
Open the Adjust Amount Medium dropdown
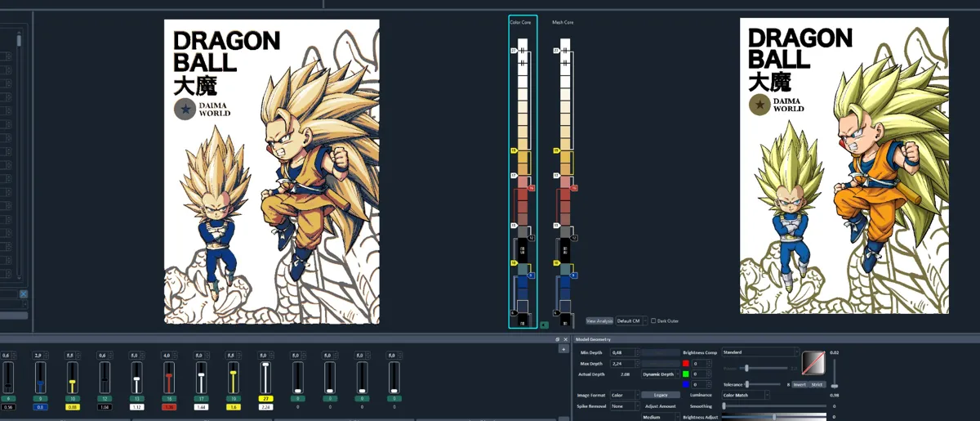661,417
